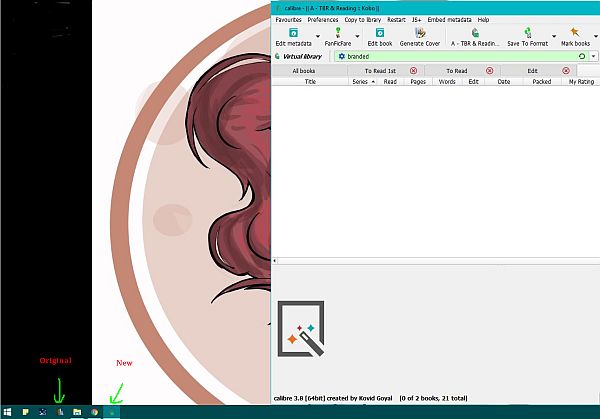The height and width of the screenshot is (419, 600).
Task: Open the Chrome taskbar icon
Action: coord(95,412)
